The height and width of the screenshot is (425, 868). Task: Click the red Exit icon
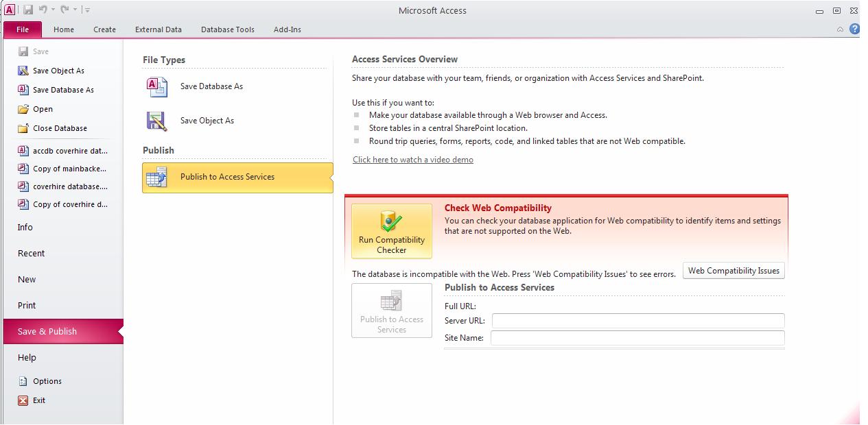pos(23,400)
